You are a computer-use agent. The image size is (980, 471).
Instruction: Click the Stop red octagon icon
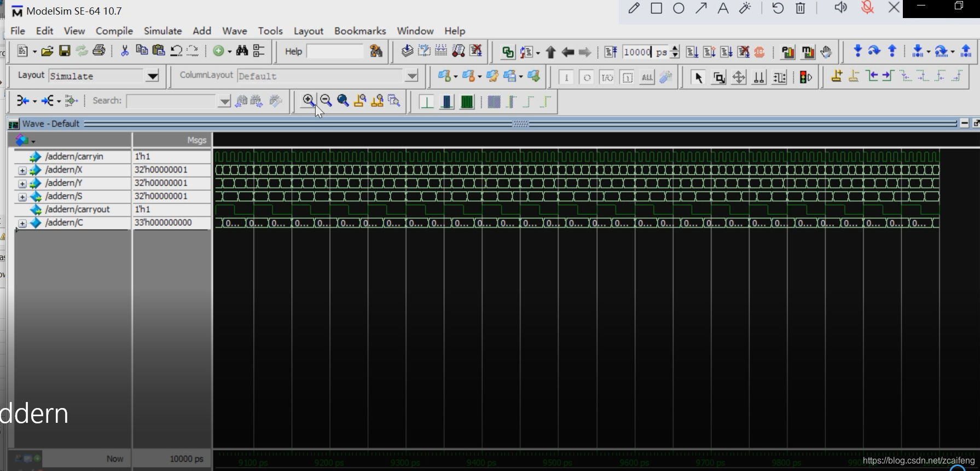click(x=759, y=52)
